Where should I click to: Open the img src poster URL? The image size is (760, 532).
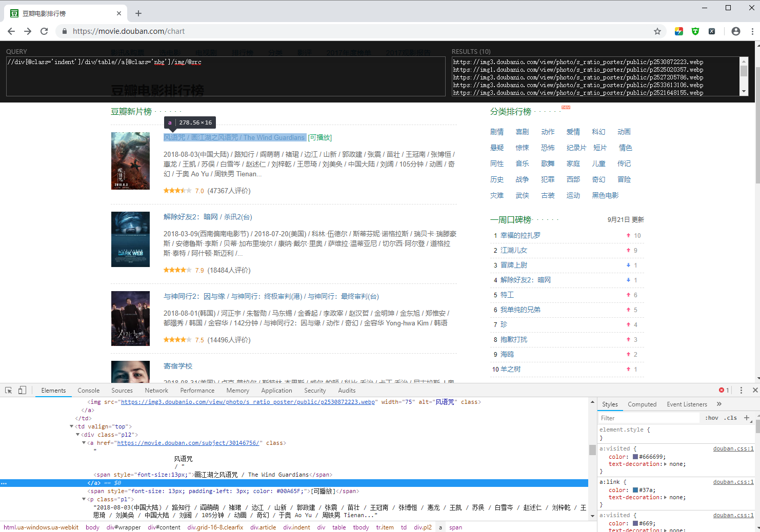(248, 402)
